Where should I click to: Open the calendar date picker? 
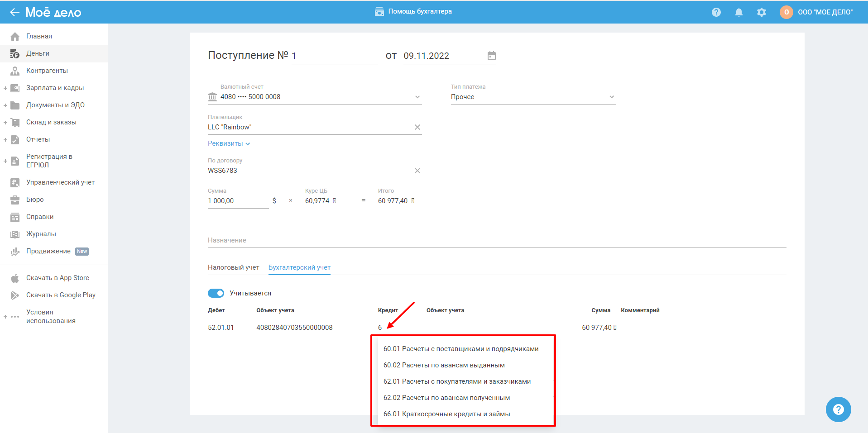coord(491,56)
